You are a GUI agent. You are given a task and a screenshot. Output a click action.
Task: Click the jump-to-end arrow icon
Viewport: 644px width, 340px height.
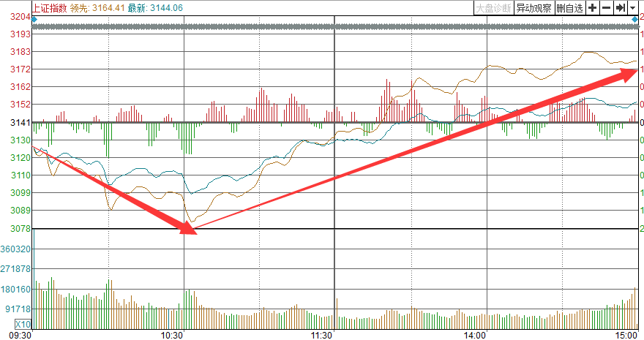point(620,7)
